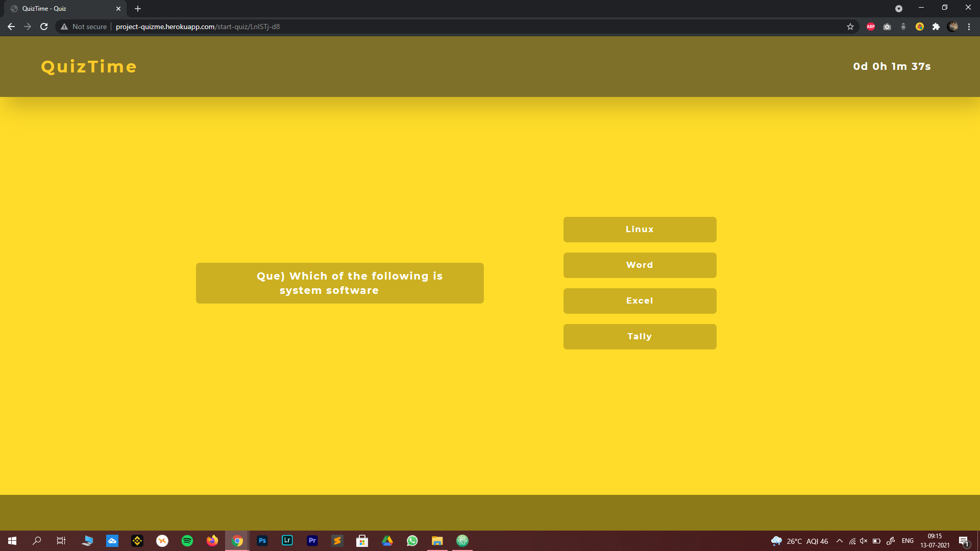Close the QuizTime - Quiz tab

118,9
